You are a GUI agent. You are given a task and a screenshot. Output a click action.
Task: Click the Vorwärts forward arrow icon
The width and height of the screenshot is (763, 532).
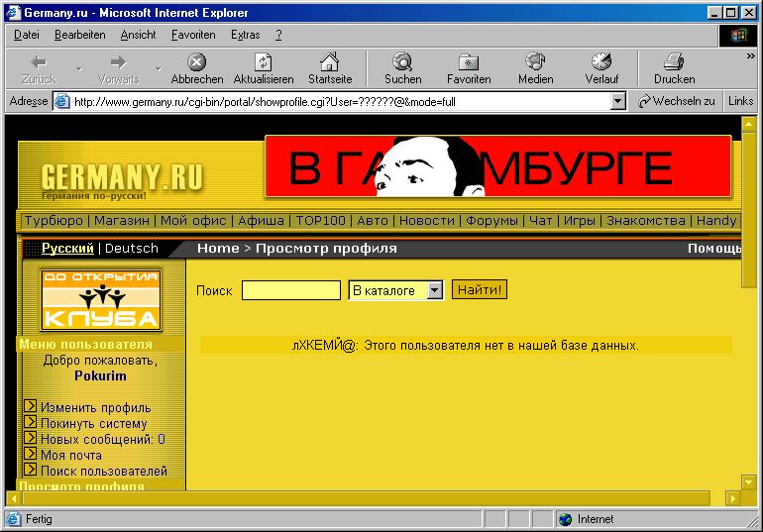pos(118,62)
